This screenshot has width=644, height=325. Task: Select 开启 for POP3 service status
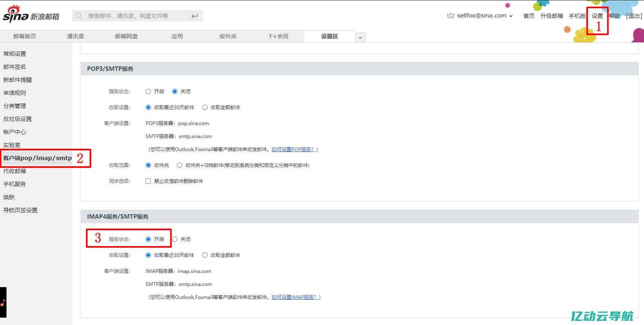coord(148,92)
